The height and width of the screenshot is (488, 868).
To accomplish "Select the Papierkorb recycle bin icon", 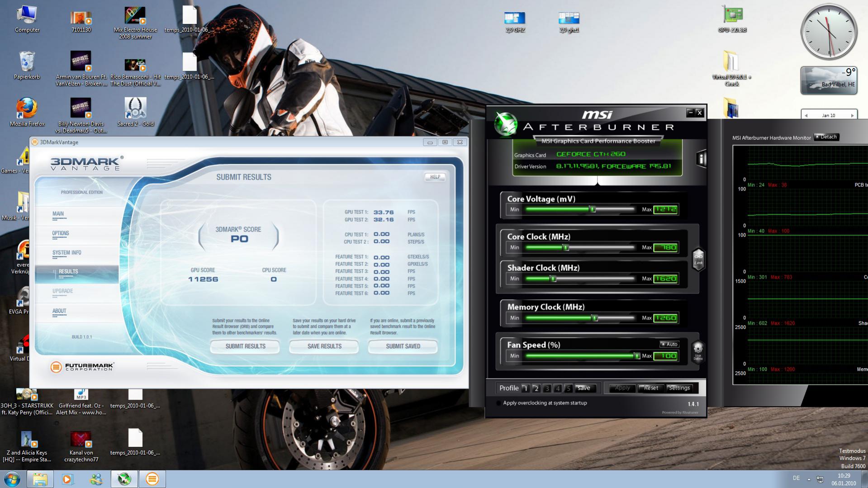I will tap(27, 65).
